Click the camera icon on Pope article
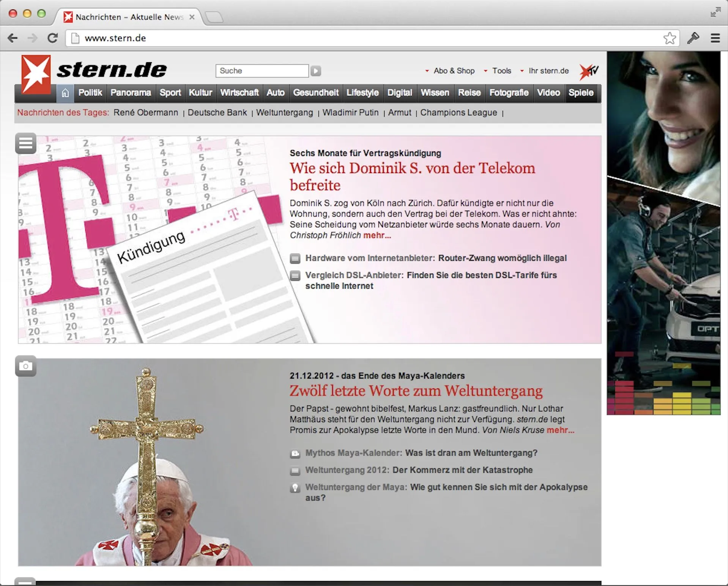 [x=26, y=366]
